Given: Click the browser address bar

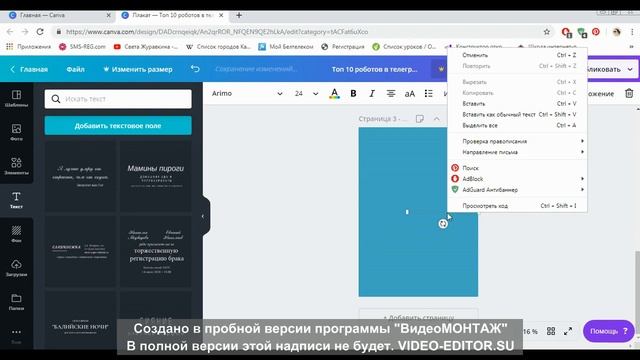Looking at the screenshot, I should [x=303, y=31].
